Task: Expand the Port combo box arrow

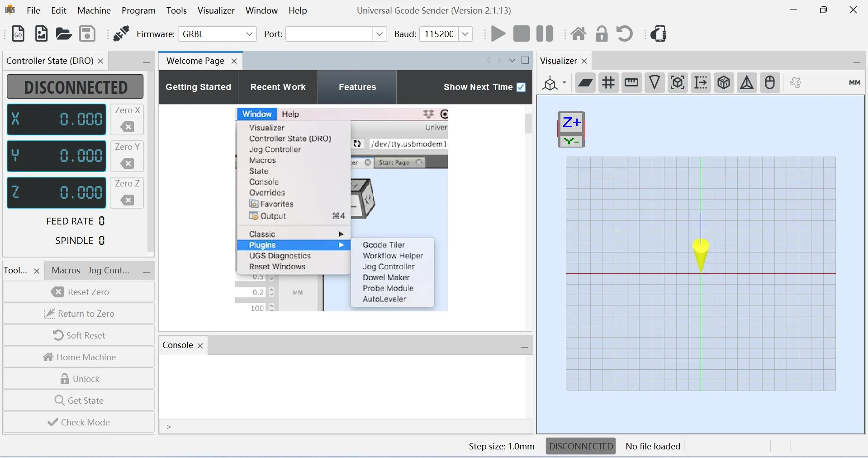Action: coord(379,34)
